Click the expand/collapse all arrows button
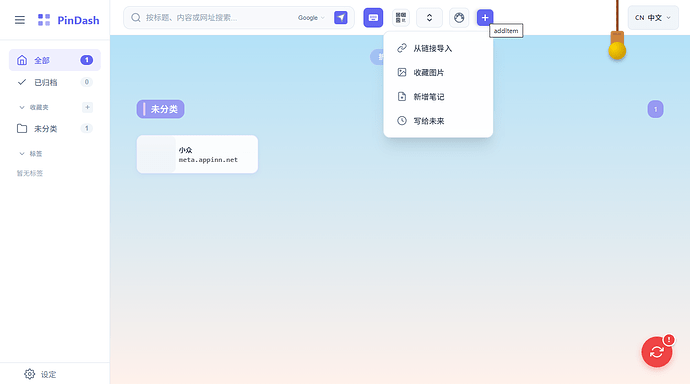The image size is (690, 384). [x=429, y=18]
